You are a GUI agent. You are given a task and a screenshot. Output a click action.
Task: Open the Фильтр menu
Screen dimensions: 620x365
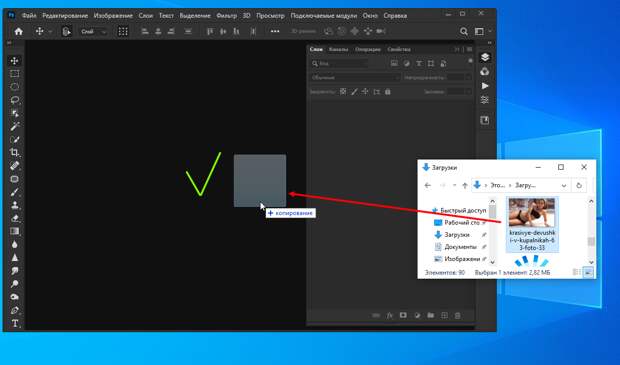pos(227,16)
